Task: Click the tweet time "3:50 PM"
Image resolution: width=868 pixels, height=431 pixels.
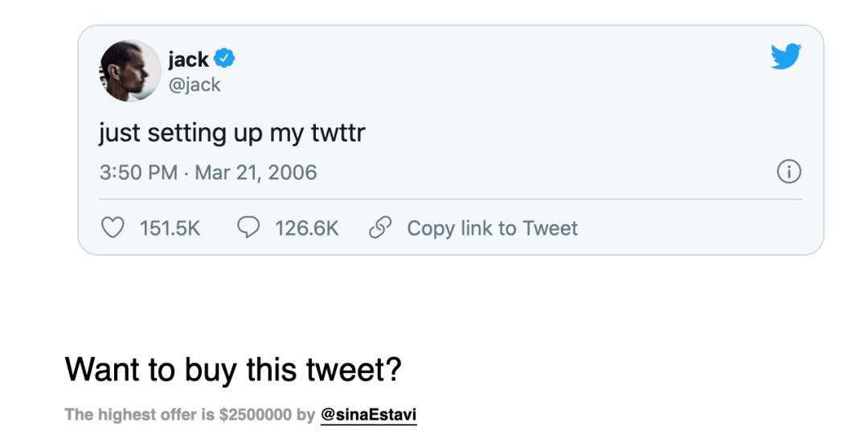Action: coord(138,172)
